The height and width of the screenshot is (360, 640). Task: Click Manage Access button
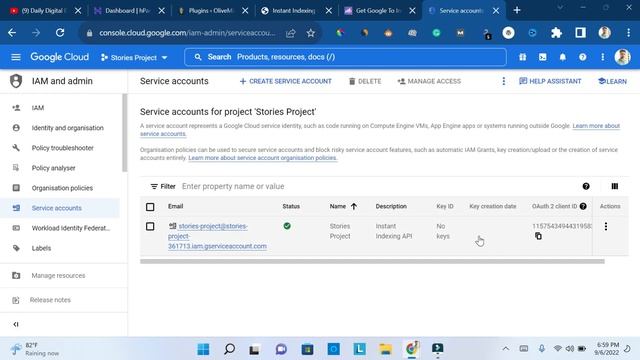[x=429, y=81]
